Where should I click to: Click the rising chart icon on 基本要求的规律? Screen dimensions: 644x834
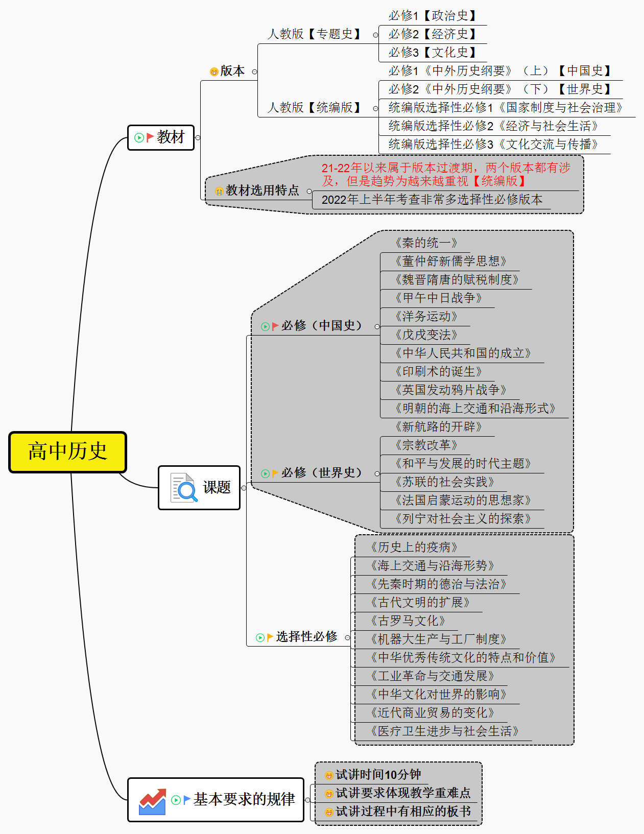[152, 801]
